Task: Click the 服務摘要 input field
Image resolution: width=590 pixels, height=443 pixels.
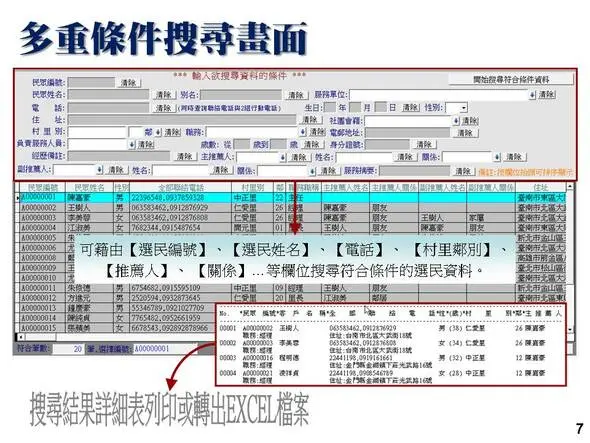Action: (x=414, y=171)
